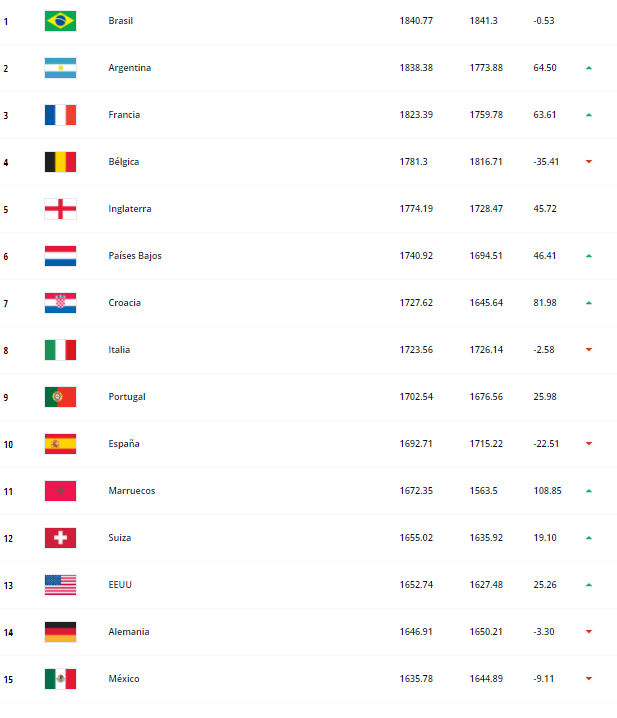Click green up arrow in Argentina row
Screen dimensions: 617x718
(589, 68)
